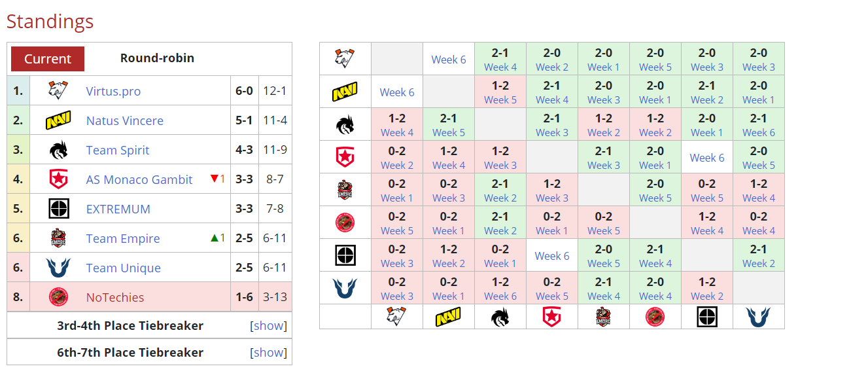Open the NoTechies team link
This screenshot has height=377, width=868.
point(115,298)
